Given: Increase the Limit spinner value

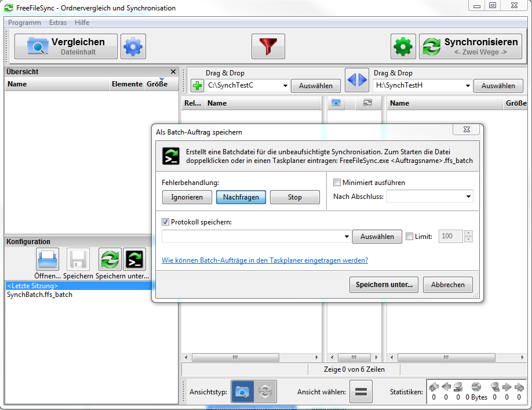Looking at the screenshot, I should pyautogui.click(x=468, y=233).
